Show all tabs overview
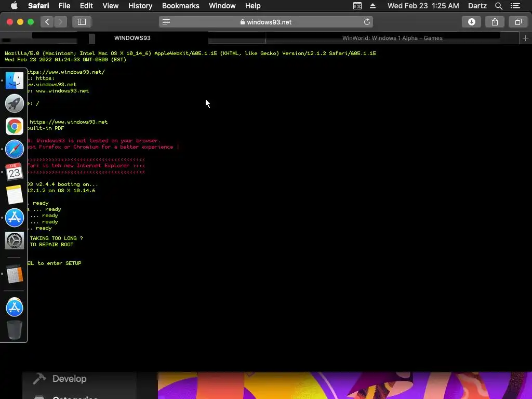This screenshot has height=399, width=532. pos(518,22)
